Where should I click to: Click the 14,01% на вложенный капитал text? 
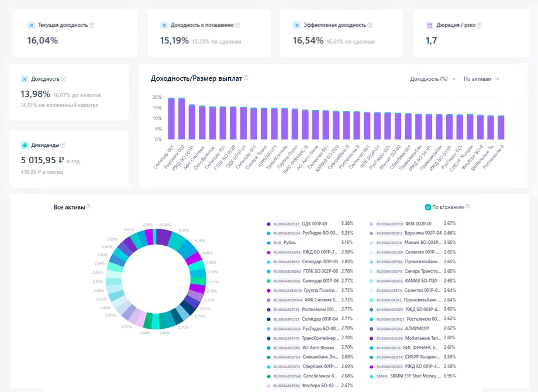60,105
